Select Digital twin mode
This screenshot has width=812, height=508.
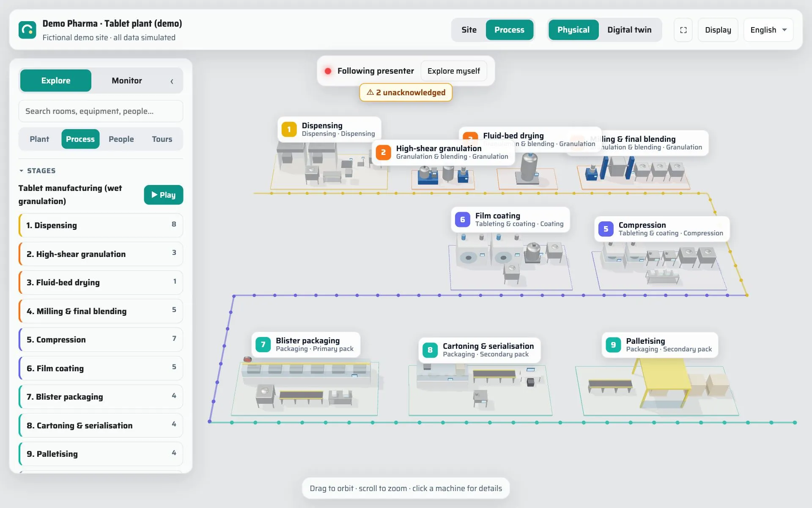[x=629, y=30]
